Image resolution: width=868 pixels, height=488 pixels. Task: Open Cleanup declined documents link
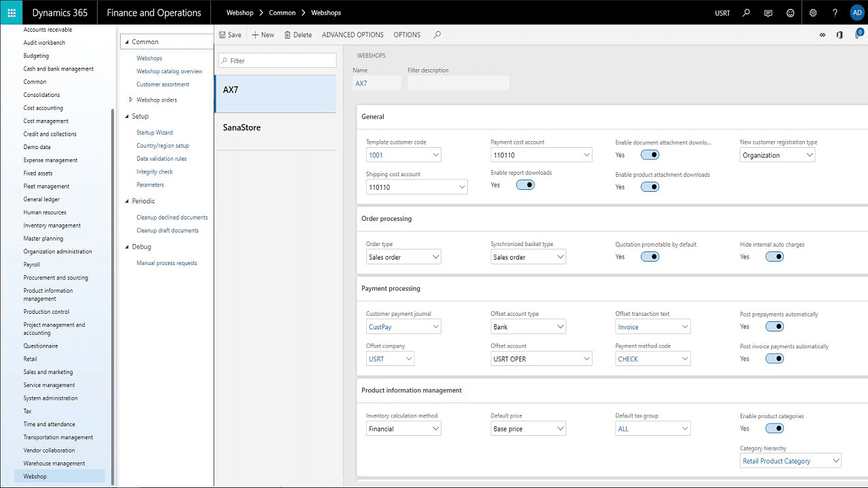pyautogui.click(x=172, y=218)
